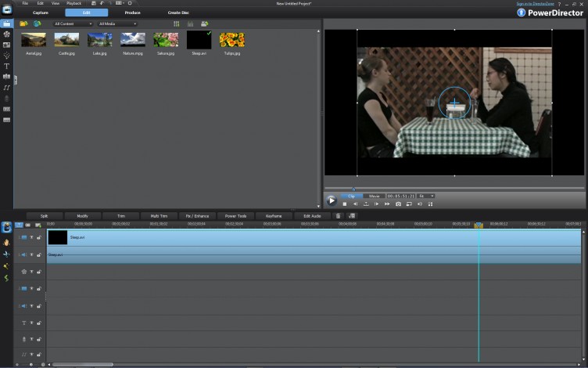Open the Voice-Over Recording Room microphone icon
Image resolution: width=588 pixels, height=368 pixels.
pyautogui.click(x=6, y=99)
